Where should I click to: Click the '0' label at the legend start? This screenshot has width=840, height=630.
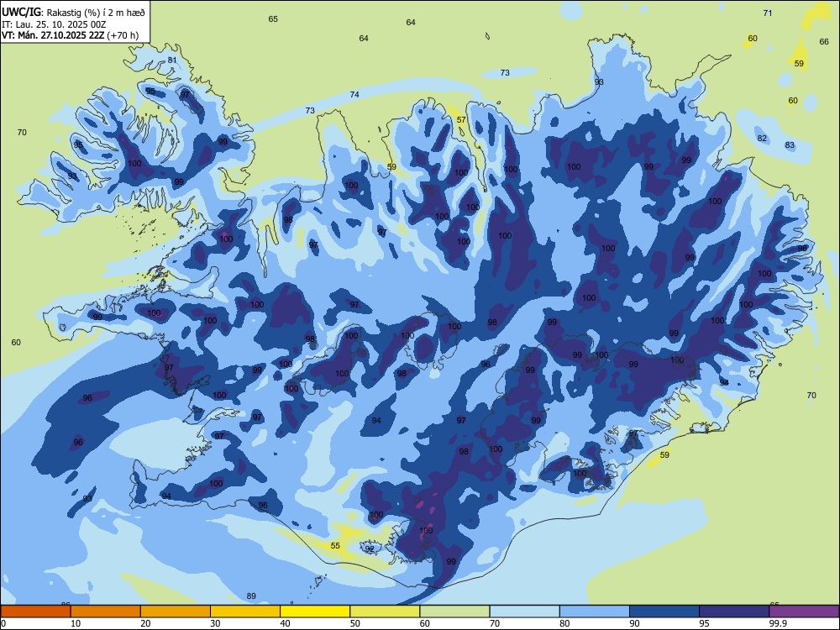point(3,623)
